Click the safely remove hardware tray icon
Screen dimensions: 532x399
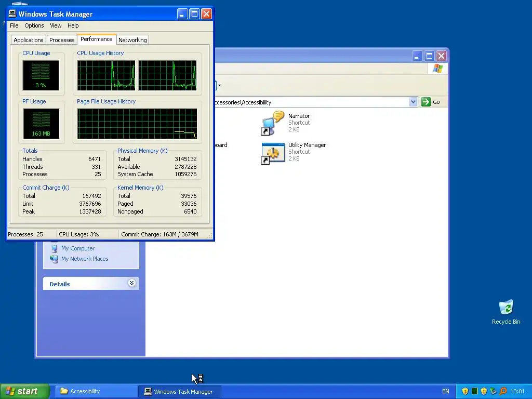[494, 391]
